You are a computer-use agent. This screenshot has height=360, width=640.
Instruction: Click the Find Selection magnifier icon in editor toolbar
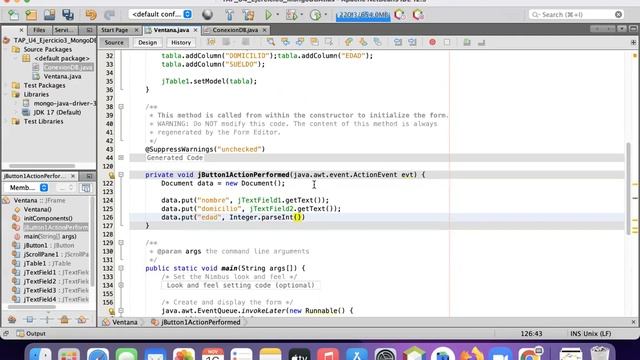(x=271, y=42)
